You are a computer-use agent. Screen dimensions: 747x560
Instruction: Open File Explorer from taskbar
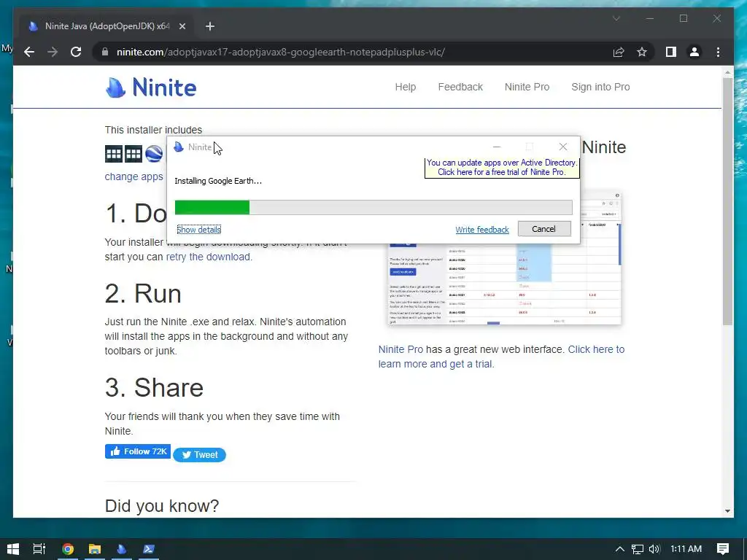pos(95,549)
